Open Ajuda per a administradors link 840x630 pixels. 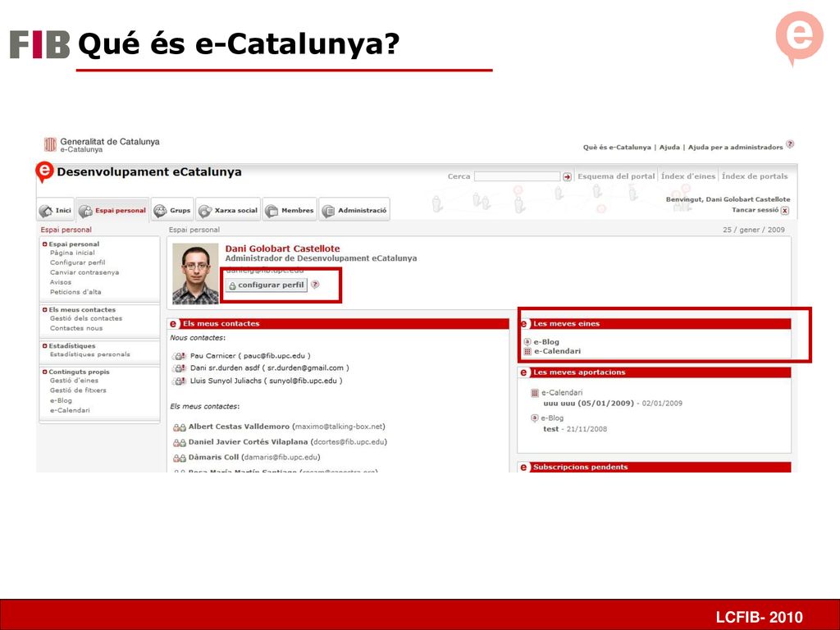coord(735,148)
